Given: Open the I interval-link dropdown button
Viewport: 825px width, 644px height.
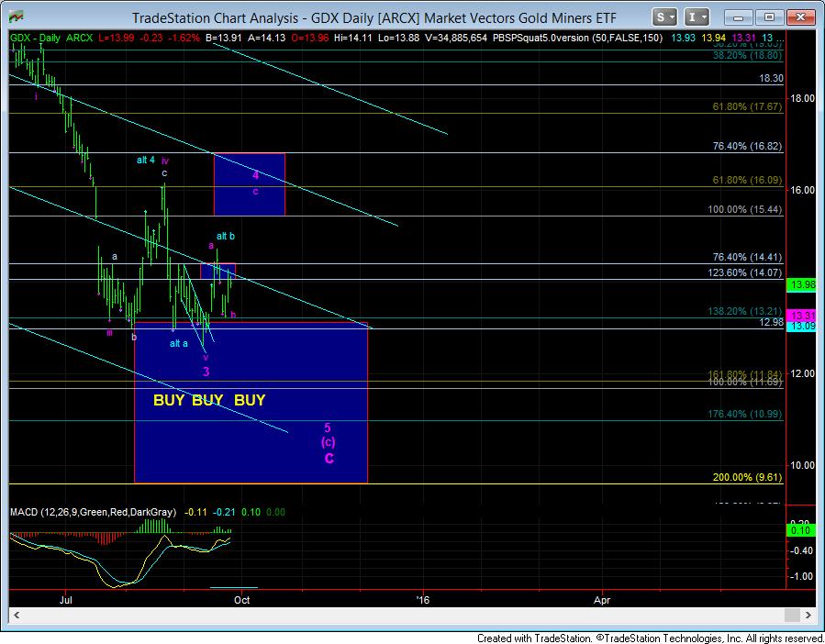Looking at the screenshot, I should [697, 17].
